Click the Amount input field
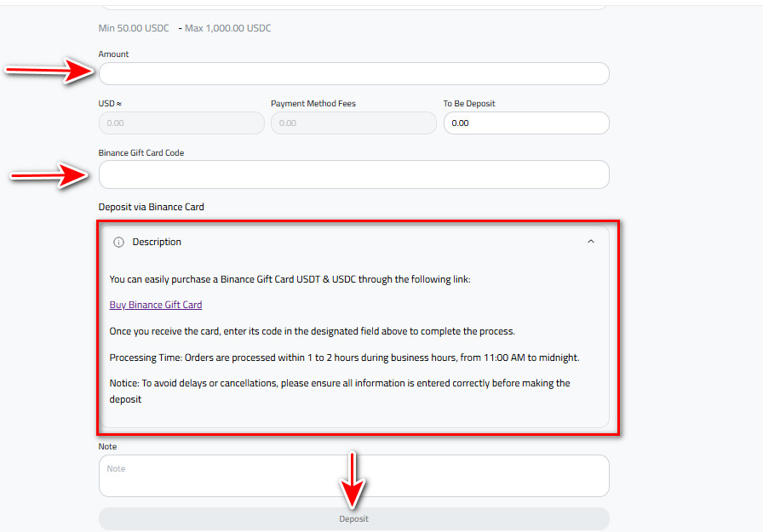The width and height of the screenshot is (763, 532). pyautogui.click(x=353, y=73)
